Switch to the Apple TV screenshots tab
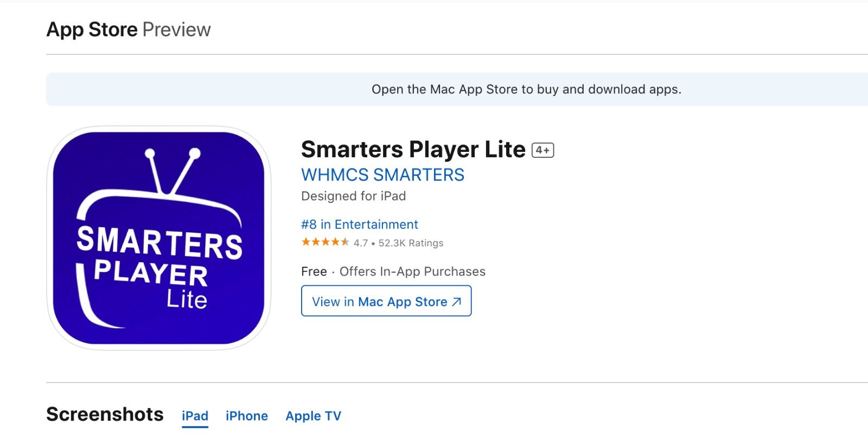Viewport: 868px width, 434px height. (314, 416)
